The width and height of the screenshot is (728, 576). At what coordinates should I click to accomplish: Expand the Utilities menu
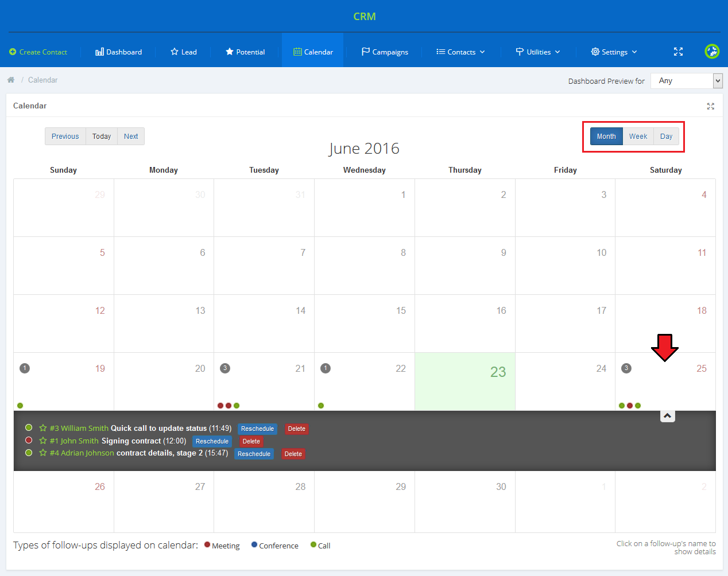[x=537, y=52]
